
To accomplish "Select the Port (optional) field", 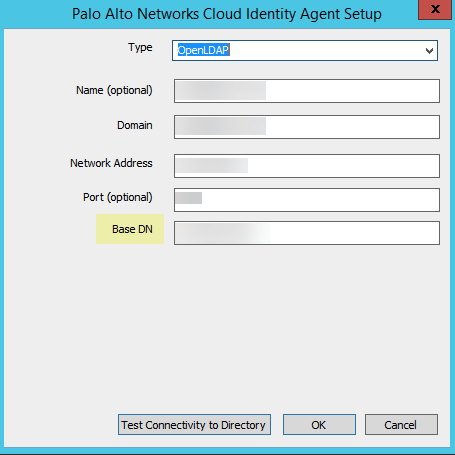I will [x=307, y=200].
